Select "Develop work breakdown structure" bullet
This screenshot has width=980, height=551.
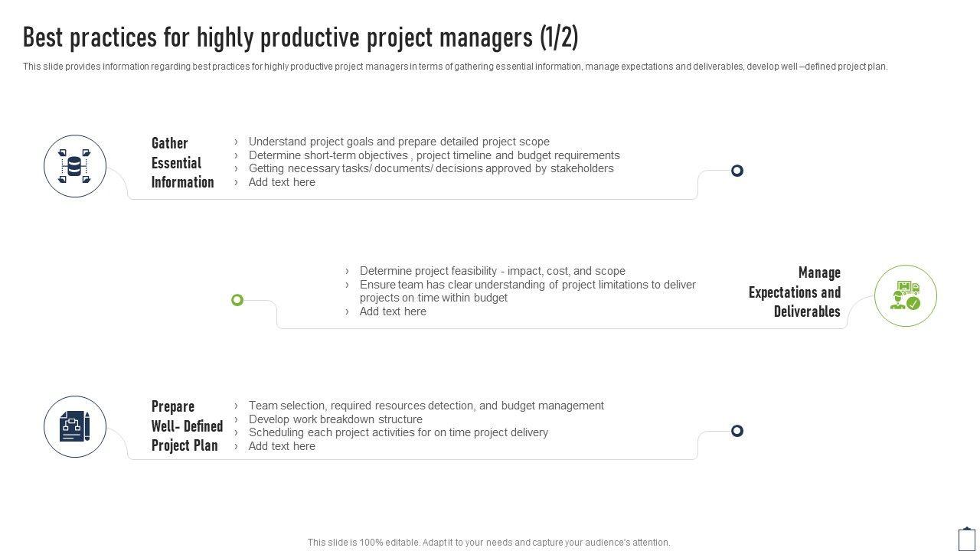pos(335,419)
